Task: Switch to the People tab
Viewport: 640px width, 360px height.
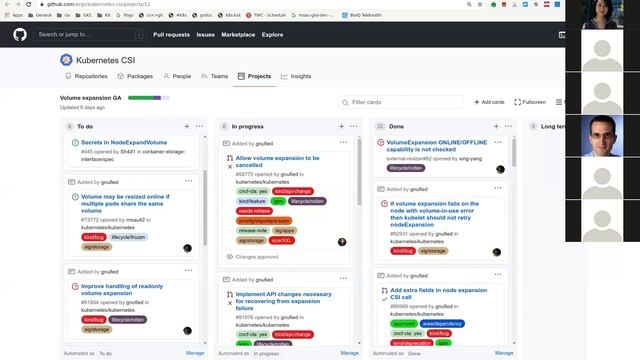Action: click(177, 76)
